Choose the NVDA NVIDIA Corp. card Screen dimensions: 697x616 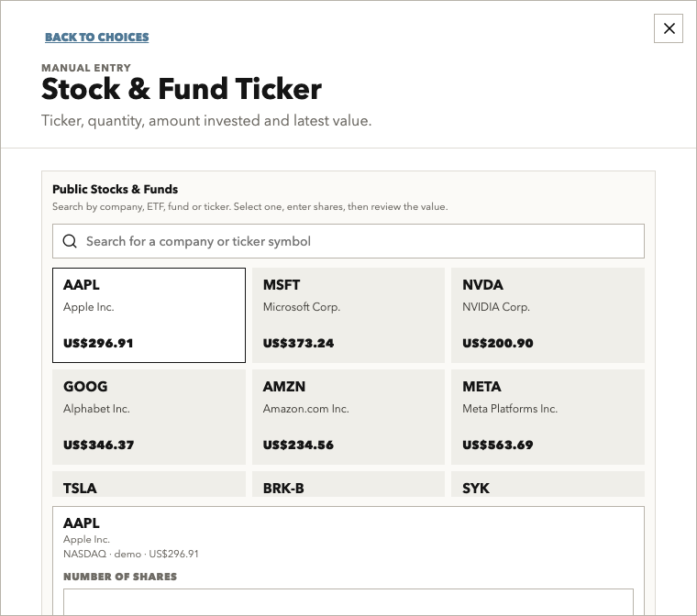pyautogui.click(x=548, y=315)
